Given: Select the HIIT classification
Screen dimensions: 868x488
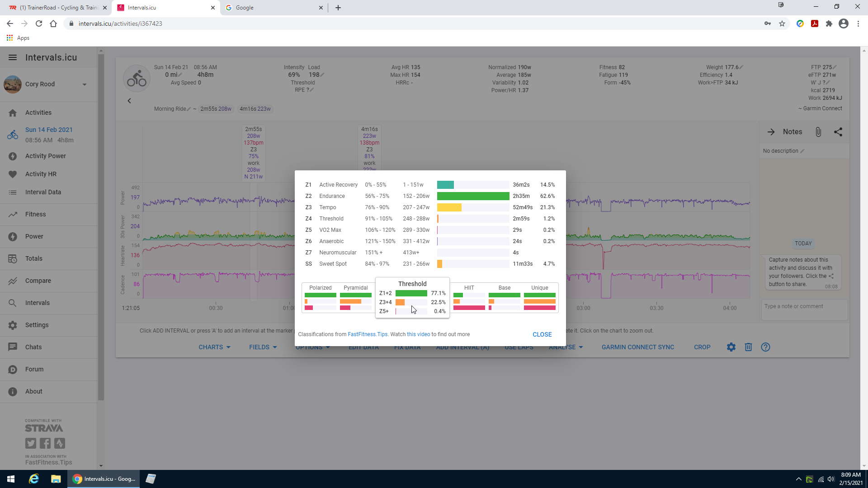Looking at the screenshot, I should point(469,298).
